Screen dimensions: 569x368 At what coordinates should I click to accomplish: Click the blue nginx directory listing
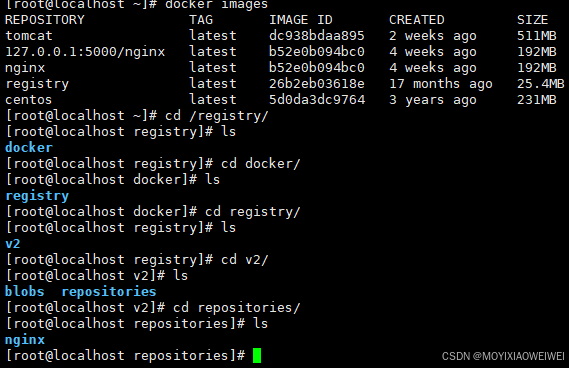point(25,340)
